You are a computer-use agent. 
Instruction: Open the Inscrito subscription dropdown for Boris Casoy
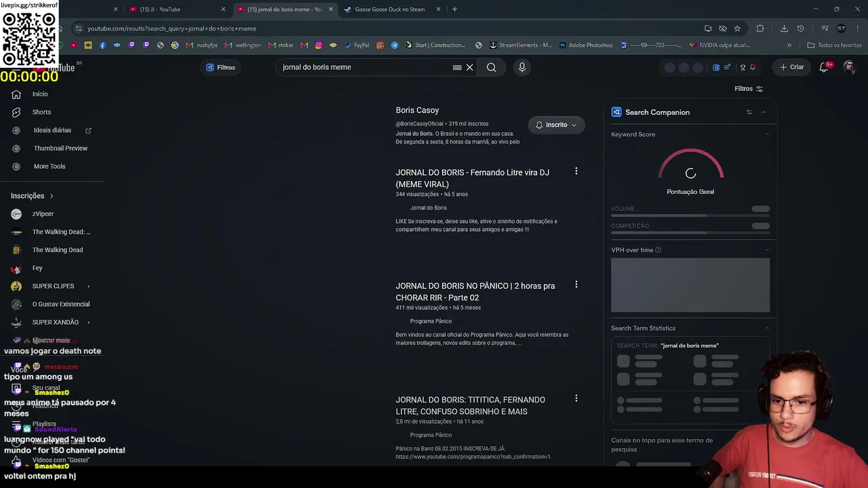[x=556, y=125]
